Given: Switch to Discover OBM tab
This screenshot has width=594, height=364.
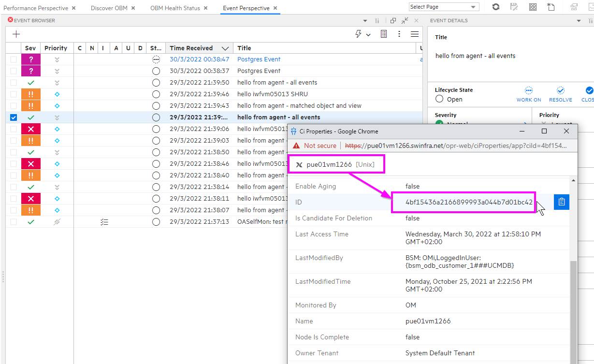Looking at the screenshot, I should (x=109, y=8).
